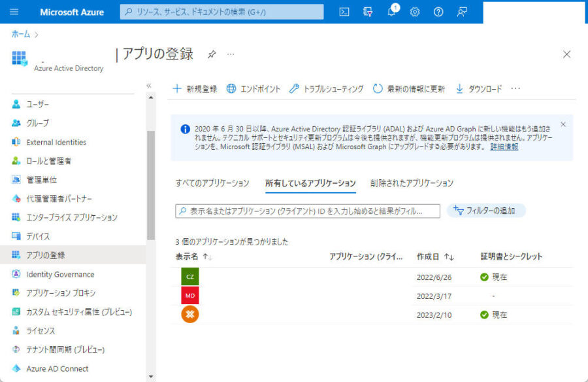Open the help question mark icon
Image resolution: width=588 pixels, height=382 pixels.
click(x=438, y=11)
